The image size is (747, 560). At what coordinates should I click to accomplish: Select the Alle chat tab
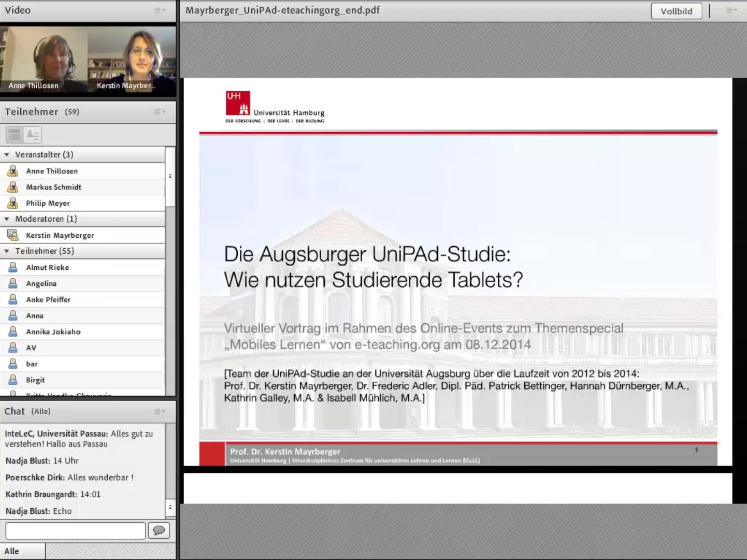[22, 551]
